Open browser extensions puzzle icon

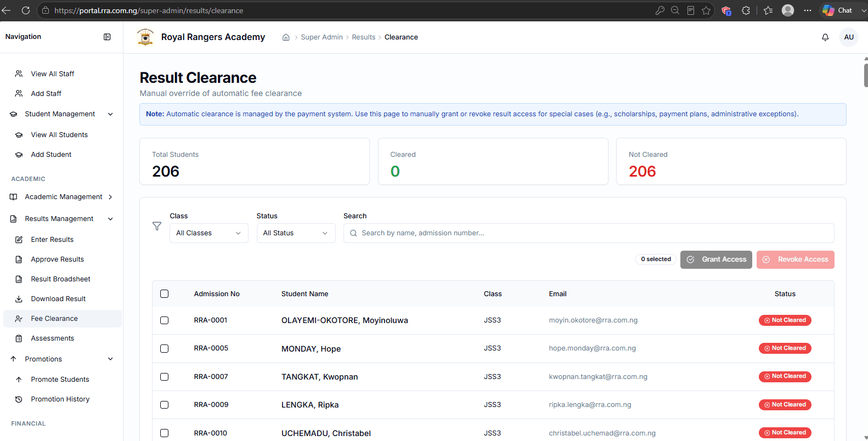tap(746, 10)
